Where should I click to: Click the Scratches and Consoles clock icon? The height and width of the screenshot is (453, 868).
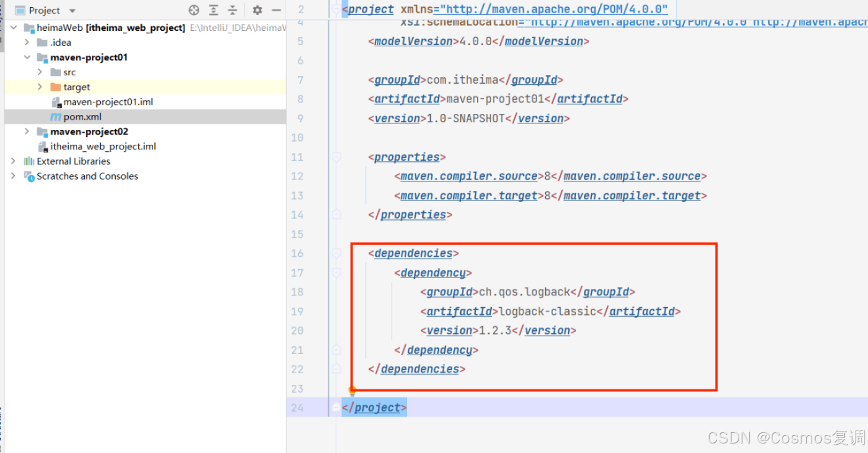[x=29, y=176]
